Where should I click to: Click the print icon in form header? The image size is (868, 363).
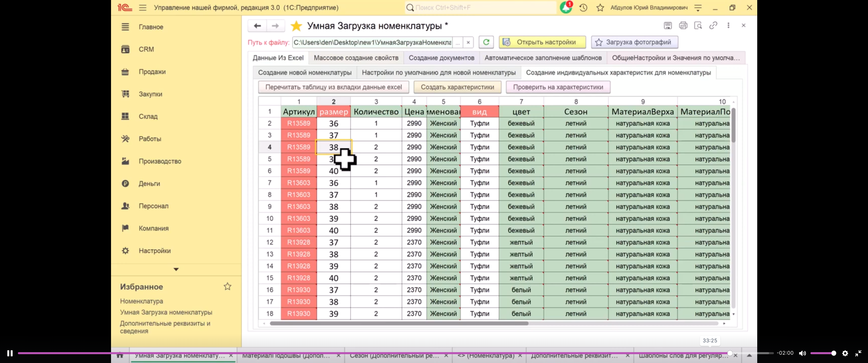683,26
